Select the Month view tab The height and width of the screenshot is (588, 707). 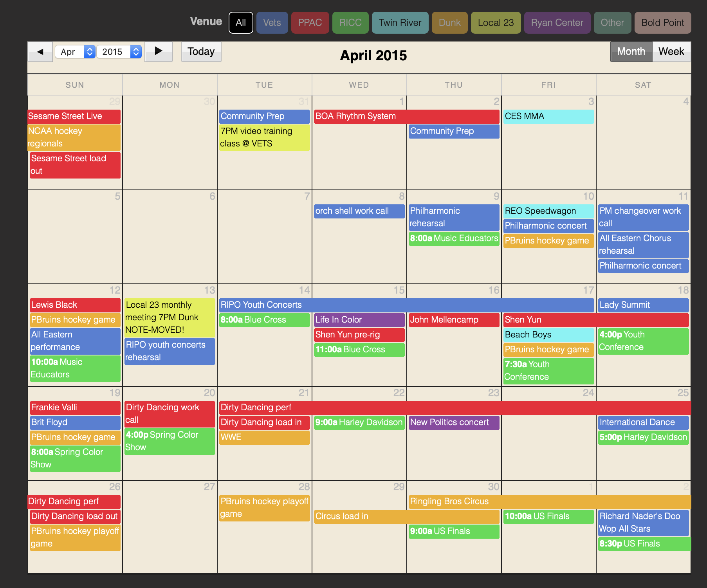631,52
